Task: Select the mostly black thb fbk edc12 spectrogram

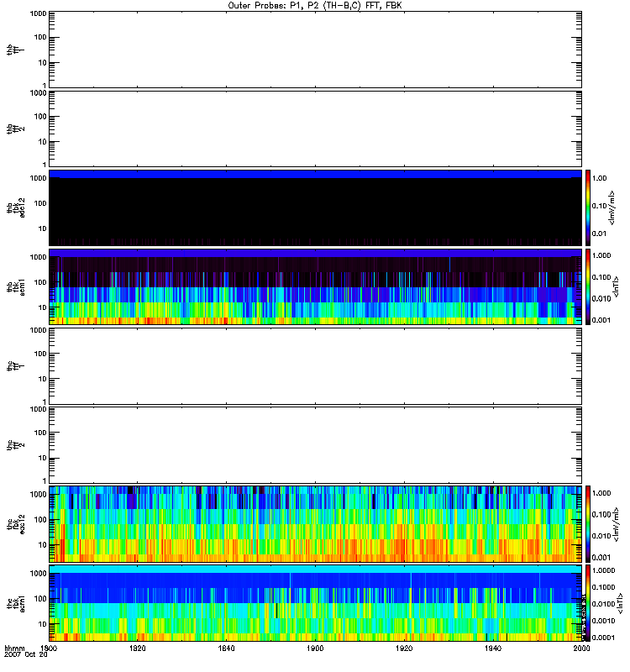Action: click(x=316, y=207)
